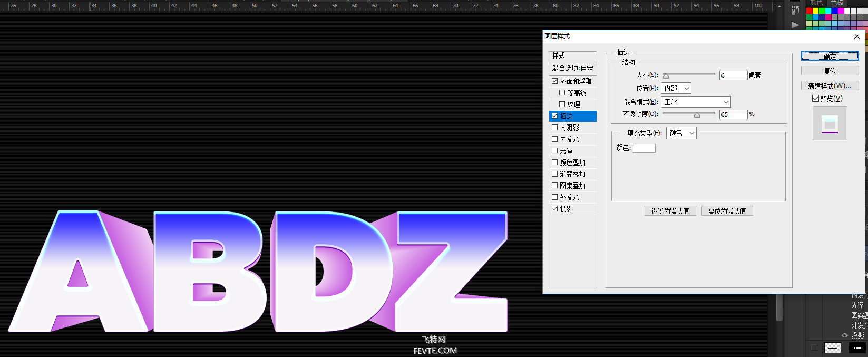Select the 渐变叠加 style entry label
Viewport: 868px width, 357px height.
click(573, 174)
